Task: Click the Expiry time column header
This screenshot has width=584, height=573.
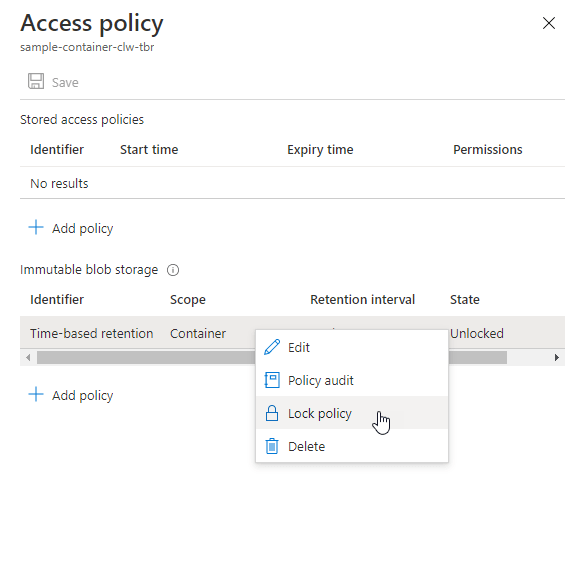Action: pos(320,150)
